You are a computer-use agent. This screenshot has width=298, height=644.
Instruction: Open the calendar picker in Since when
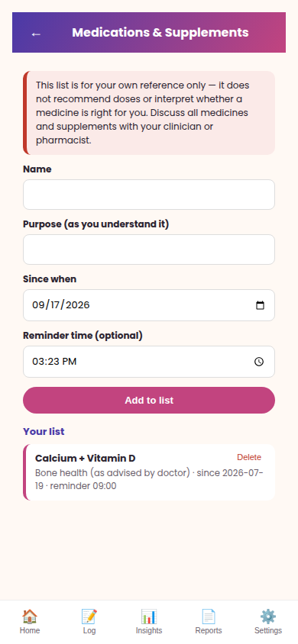[260, 305]
